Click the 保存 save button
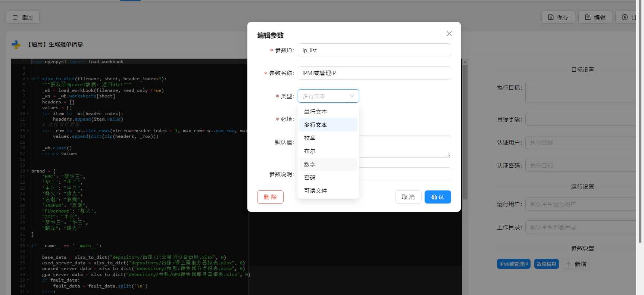The image size is (644, 295). (558, 17)
